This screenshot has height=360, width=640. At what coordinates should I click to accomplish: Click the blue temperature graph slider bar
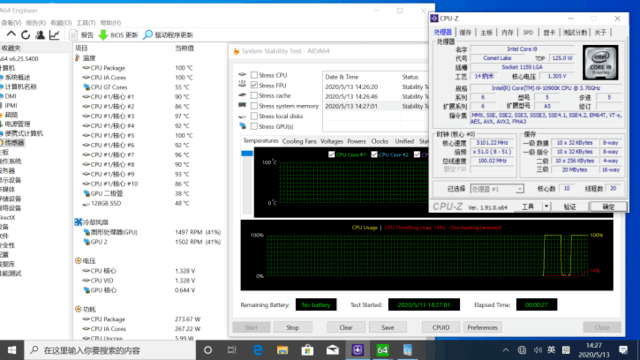point(247,153)
